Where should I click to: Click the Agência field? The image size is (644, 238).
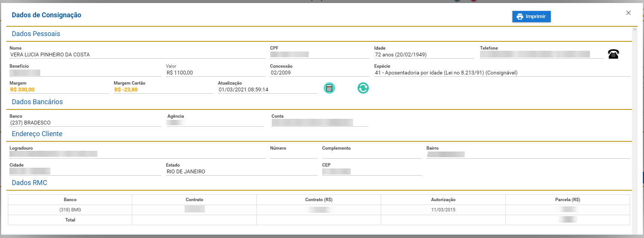coord(215,123)
